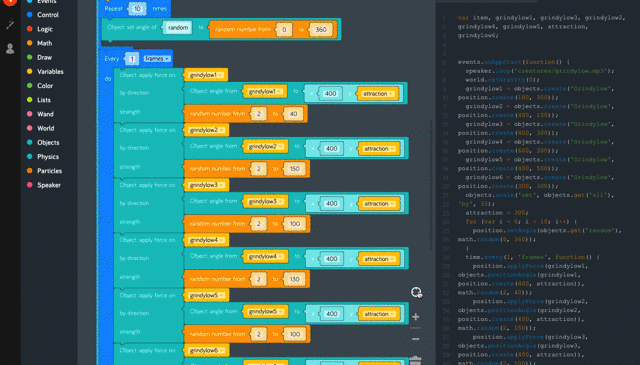Click code line starting 'events.onAppStart'

[x=513, y=62]
